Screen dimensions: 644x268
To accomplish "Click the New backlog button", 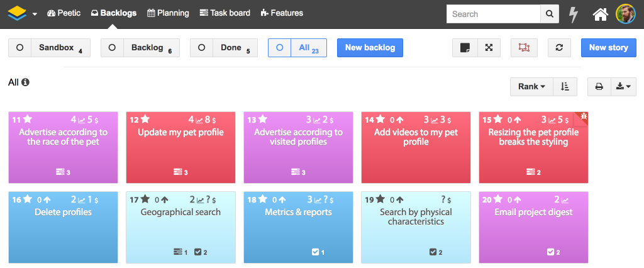I will pos(370,48).
